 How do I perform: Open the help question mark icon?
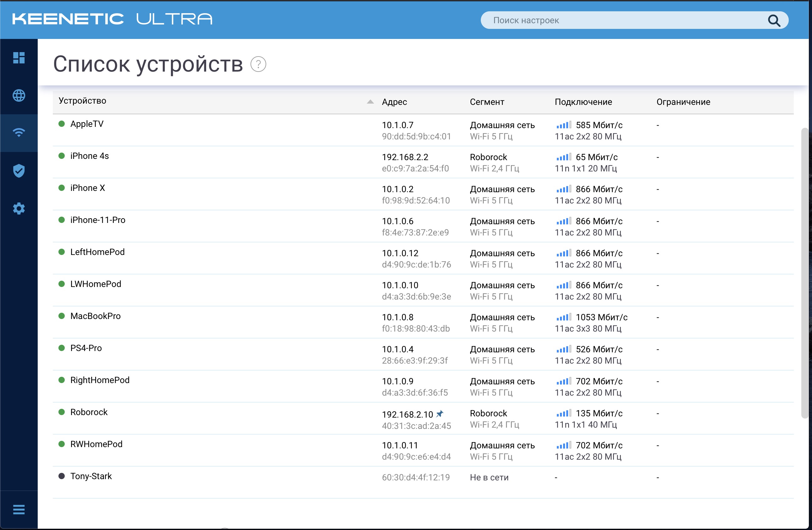point(258,64)
